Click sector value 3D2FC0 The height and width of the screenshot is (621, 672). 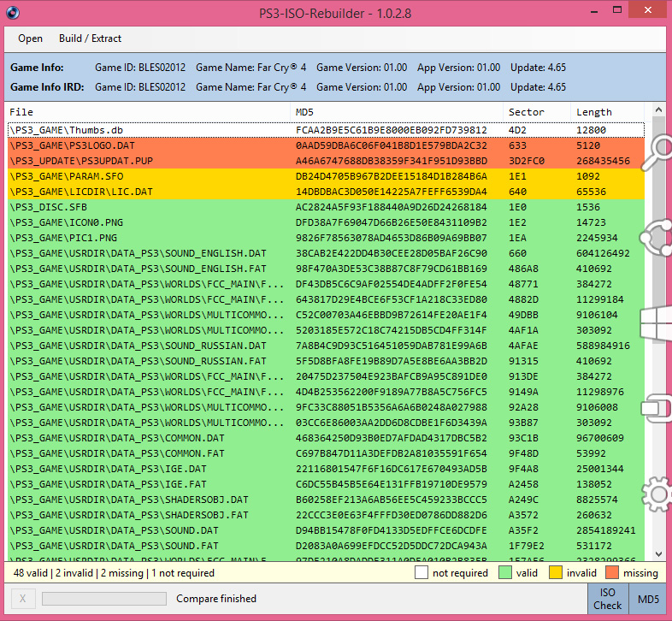(527, 161)
